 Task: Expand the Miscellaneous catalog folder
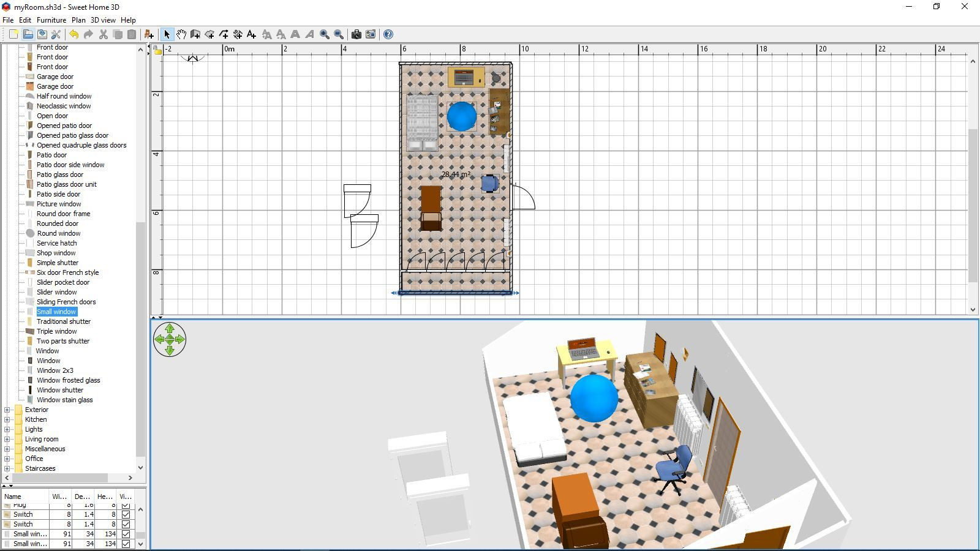pos(7,449)
